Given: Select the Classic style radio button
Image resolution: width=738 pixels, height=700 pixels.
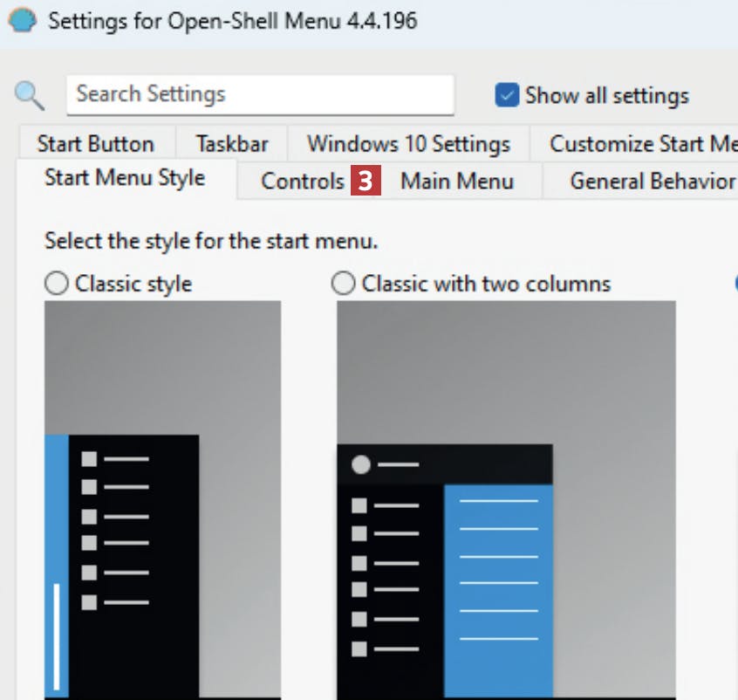Looking at the screenshot, I should (x=56, y=284).
